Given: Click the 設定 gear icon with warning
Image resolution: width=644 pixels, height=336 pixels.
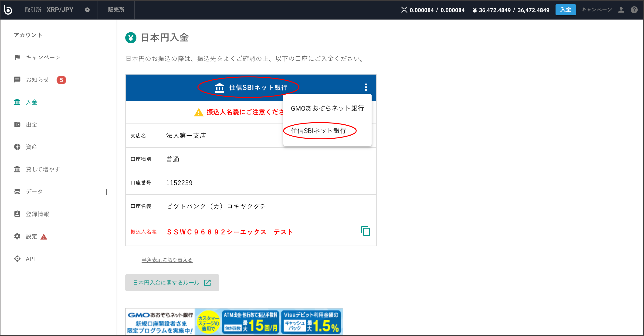Looking at the screenshot, I should (x=17, y=236).
